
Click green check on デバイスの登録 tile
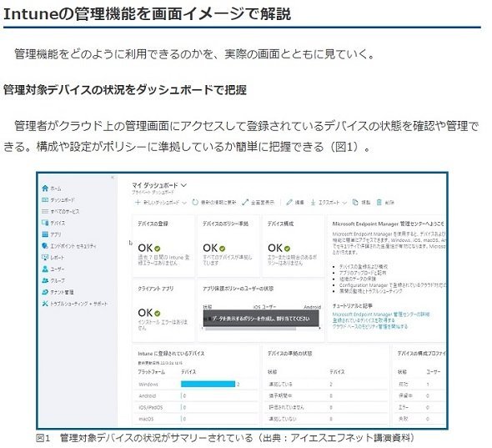(158, 249)
